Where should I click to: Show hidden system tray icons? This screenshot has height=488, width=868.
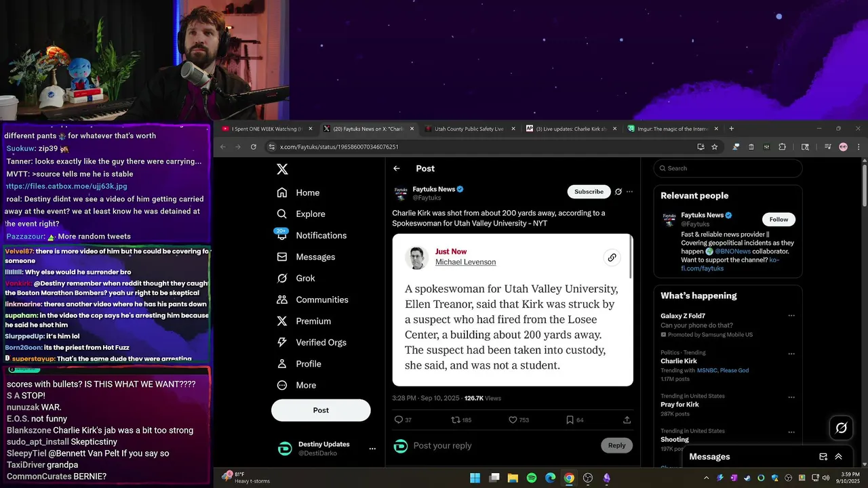[706, 478]
